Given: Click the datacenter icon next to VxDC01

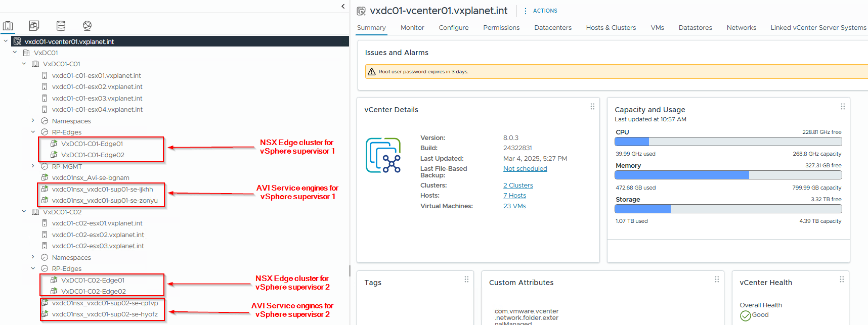Looking at the screenshot, I should click(x=26, y=53).
